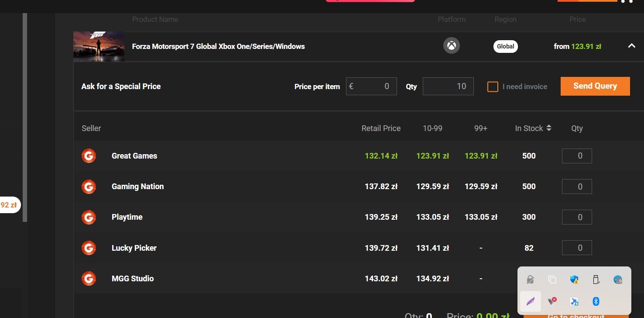
Task: Click the blue circle badge tray icon
Action: [618, 280]
